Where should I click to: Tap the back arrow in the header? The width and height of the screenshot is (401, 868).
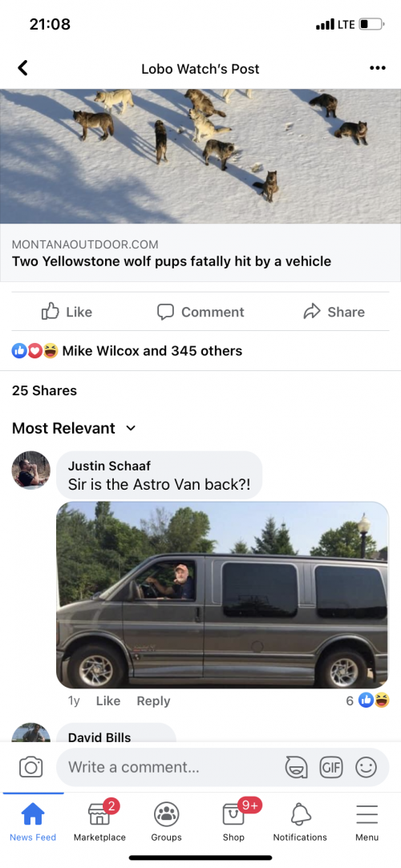point(22,68)
